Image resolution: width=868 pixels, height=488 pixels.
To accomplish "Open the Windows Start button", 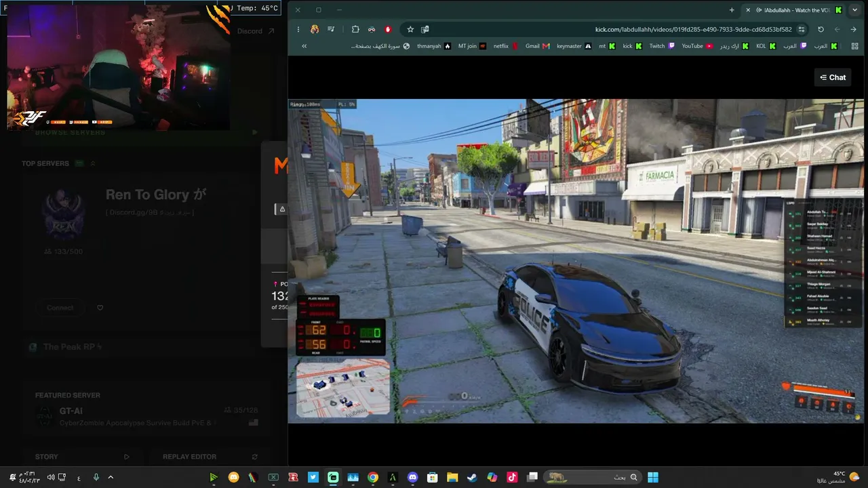I will coord(653,477).
